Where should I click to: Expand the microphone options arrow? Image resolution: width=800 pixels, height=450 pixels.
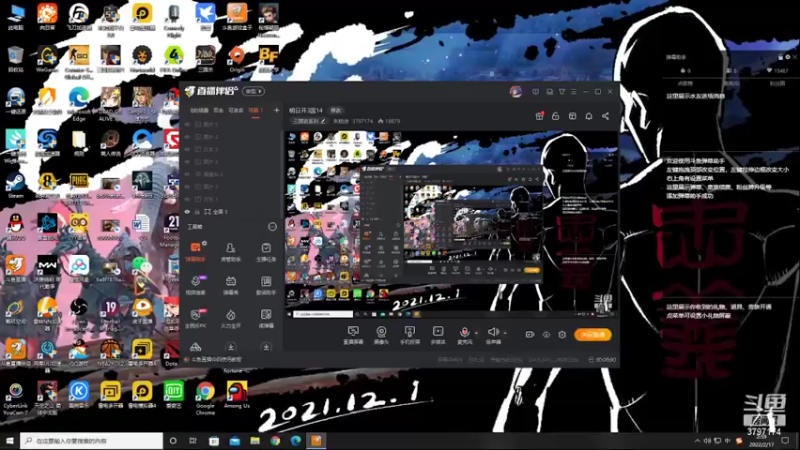click(477, 333)
